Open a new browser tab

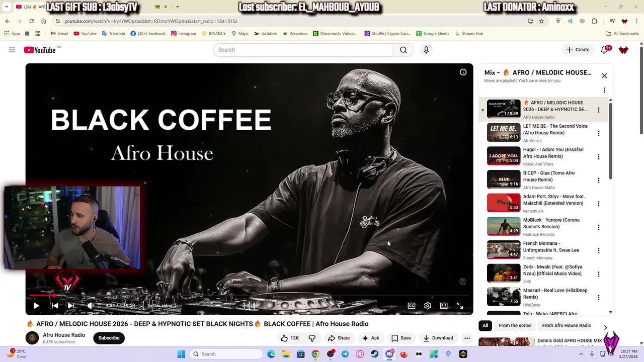(178, 7)
